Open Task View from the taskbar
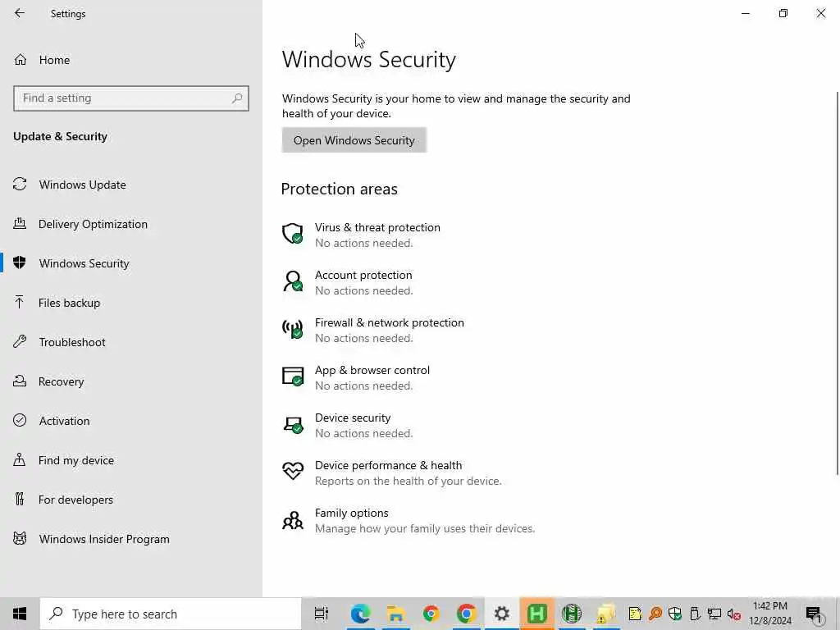Viewport: 840px width, 630px height. click(322, 614)
